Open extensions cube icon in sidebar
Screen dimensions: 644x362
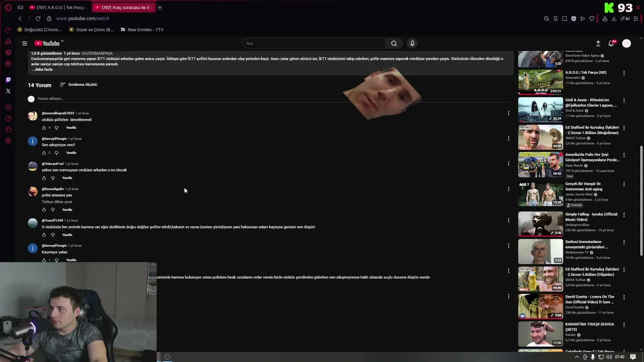point(8,130)
